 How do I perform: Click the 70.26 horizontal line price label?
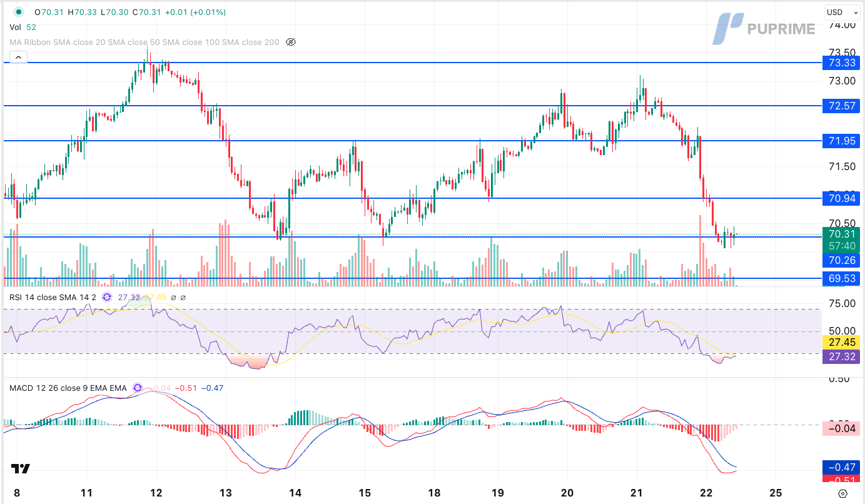point(842,260)
